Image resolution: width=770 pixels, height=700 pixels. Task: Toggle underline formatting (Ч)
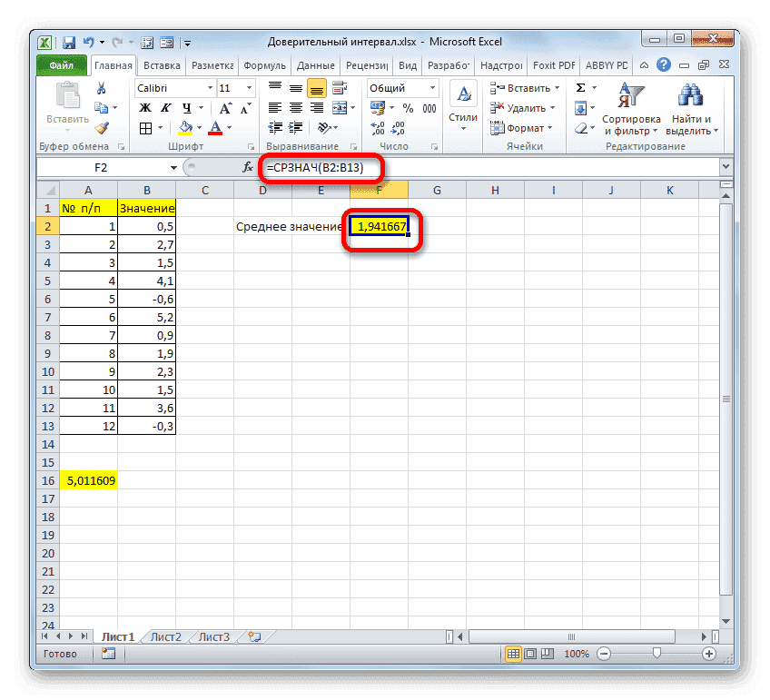(x=186, y=108)
